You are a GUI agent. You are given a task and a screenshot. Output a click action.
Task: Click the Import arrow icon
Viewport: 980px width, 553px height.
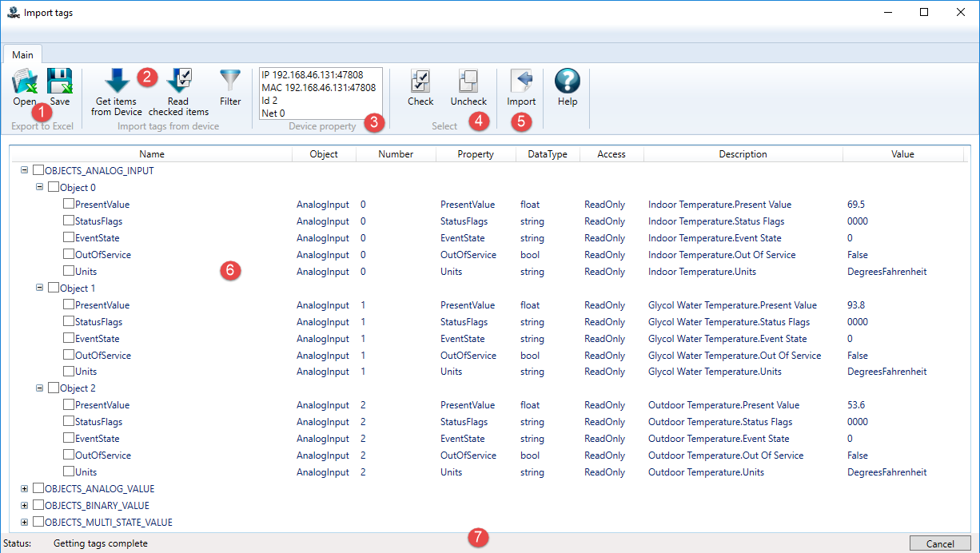tap(521, 82)
